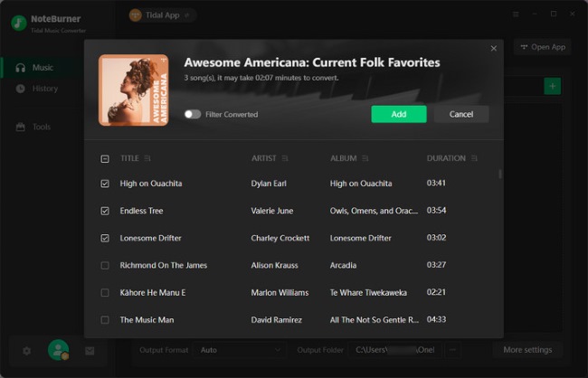Open More settings

coord(527,350)
